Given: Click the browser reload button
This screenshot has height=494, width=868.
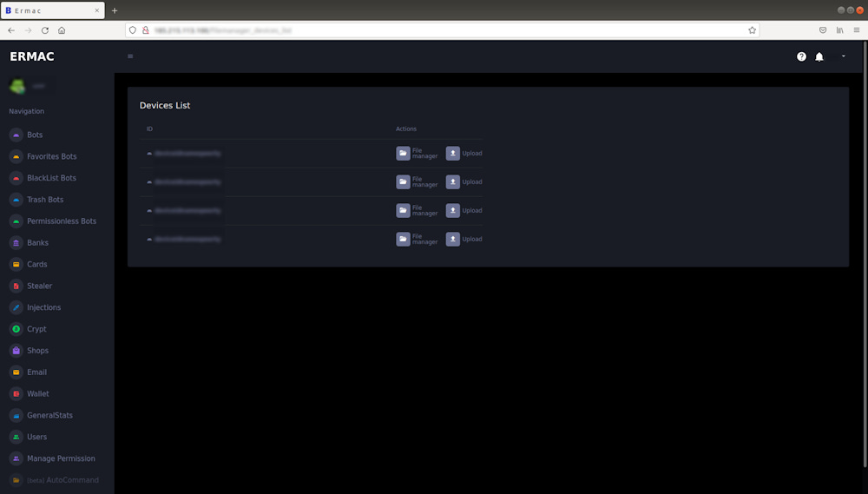Looking at the screenshot, I should pos(45,30).
